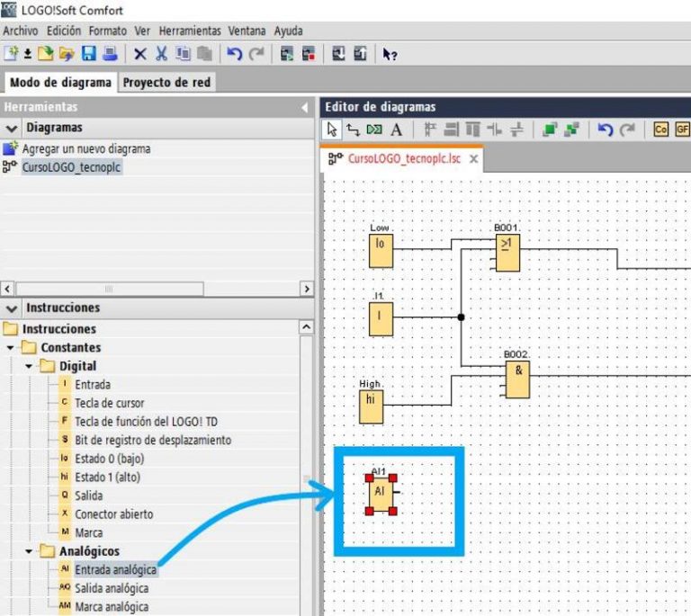Select the Connect wiring tool
This screenshot has height=616, width=691.
tap(353, 130)
